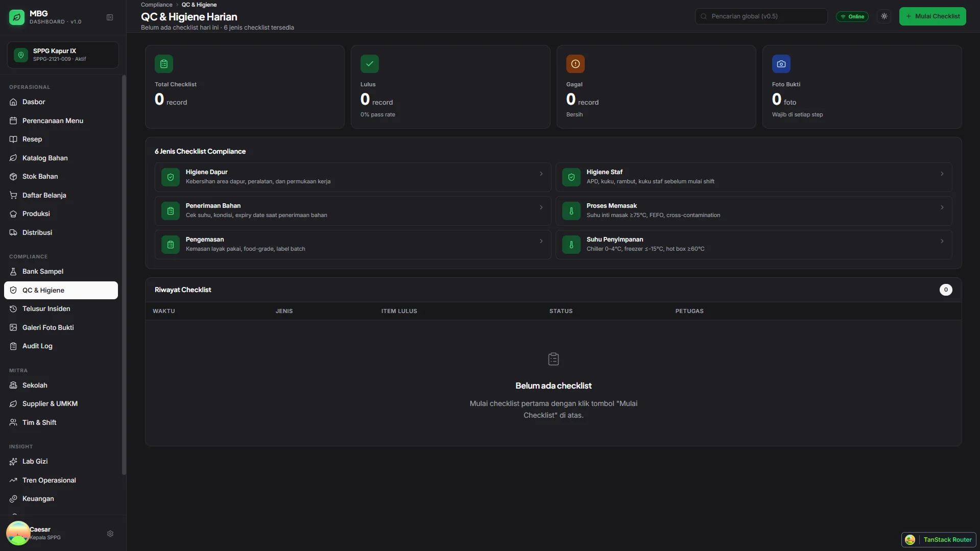Click the MBG leaf logo icon

point(17,17)
